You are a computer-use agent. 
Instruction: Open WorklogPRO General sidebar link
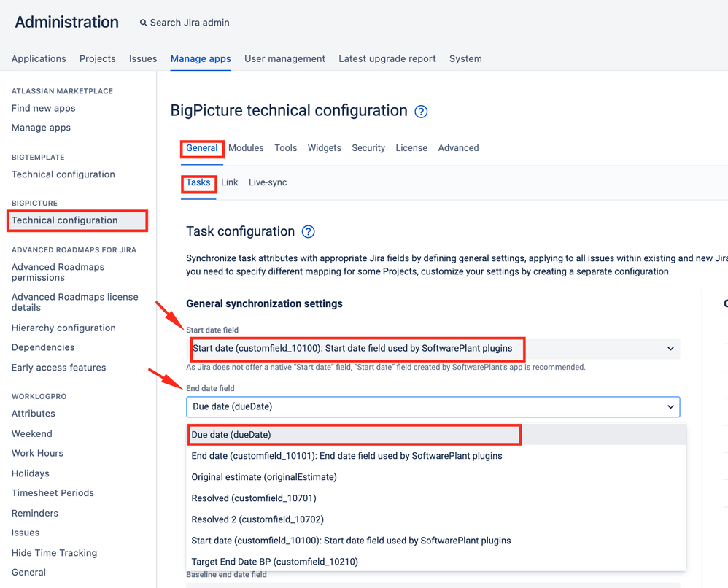(x=28, y=572)
